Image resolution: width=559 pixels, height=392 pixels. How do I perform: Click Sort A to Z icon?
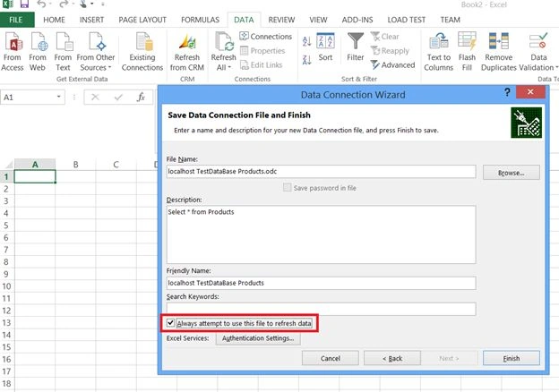tap(306, 41)
